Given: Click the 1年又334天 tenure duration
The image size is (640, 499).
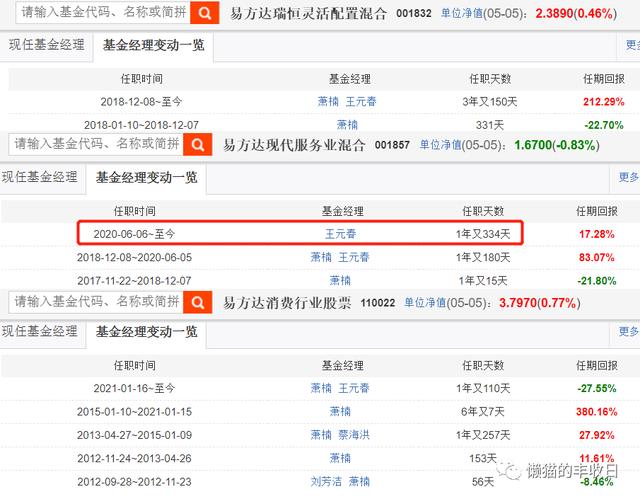Looking at the screenshot, I should [x=483, y=234].
